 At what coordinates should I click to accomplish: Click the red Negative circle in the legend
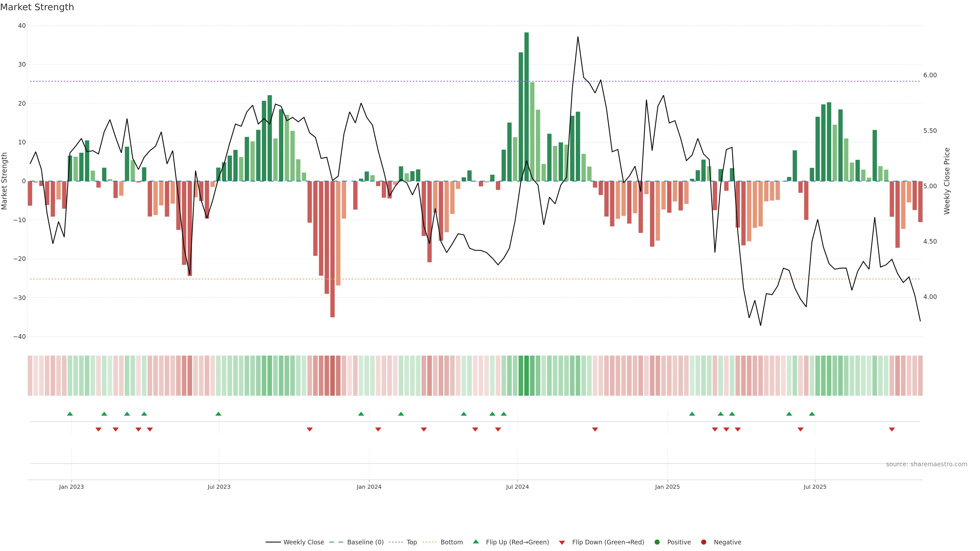pyautogui.click(x=703, y=542)
